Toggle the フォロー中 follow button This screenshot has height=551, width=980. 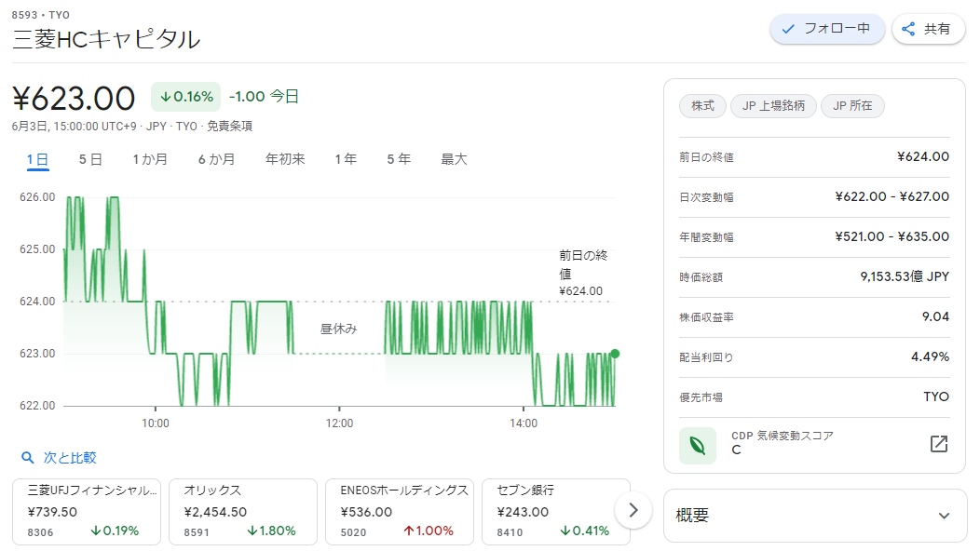pyautogui.click(x=827, y=29)
